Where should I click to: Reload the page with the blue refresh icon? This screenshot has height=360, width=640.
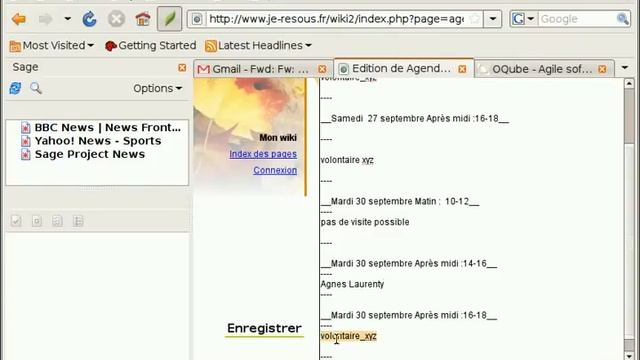click(x=89, y=19)
